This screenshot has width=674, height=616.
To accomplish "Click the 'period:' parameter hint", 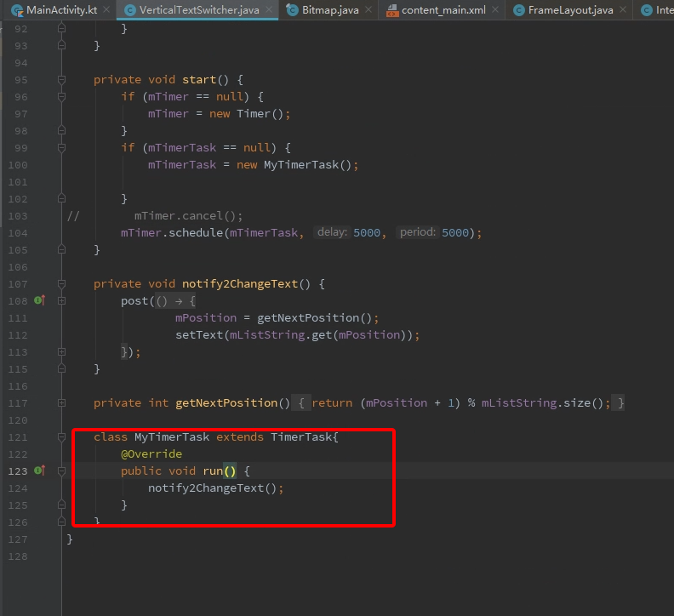I will (418, 232).
